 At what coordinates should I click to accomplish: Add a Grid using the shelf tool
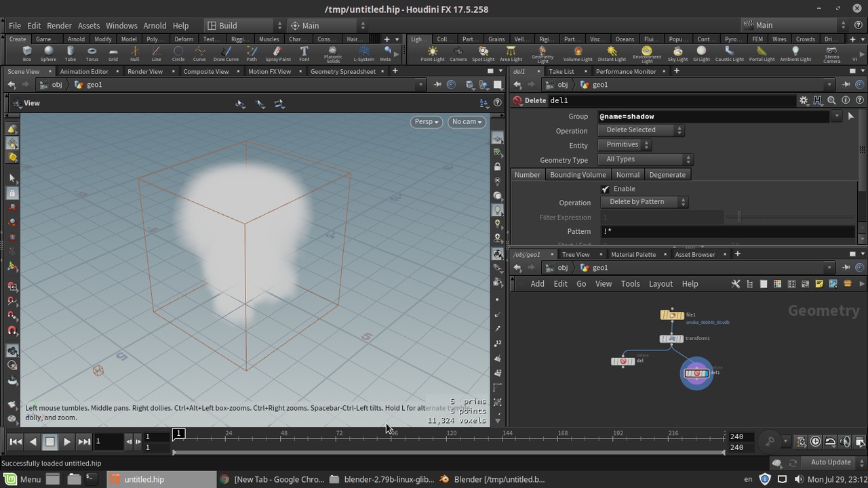(x=113, y=54)
